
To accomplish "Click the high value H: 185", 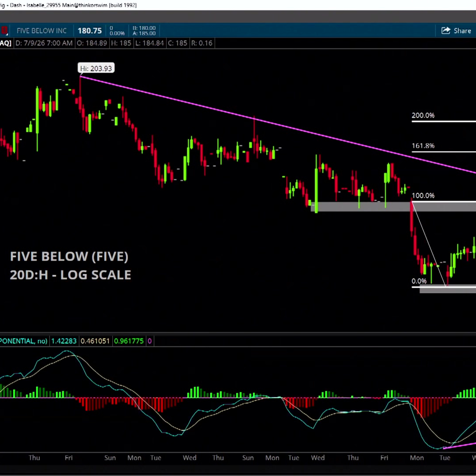I will point(121,43).
